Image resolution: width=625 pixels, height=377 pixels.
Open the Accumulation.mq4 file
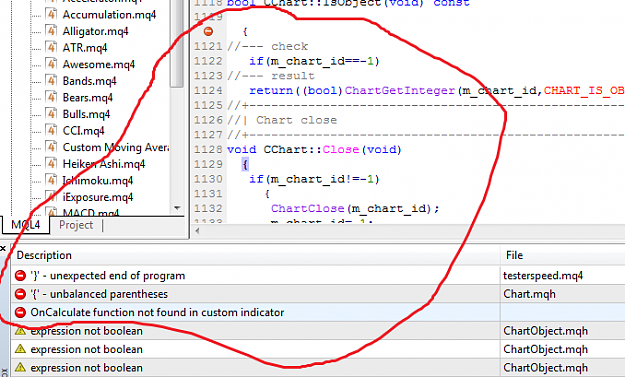pos(109,15)
